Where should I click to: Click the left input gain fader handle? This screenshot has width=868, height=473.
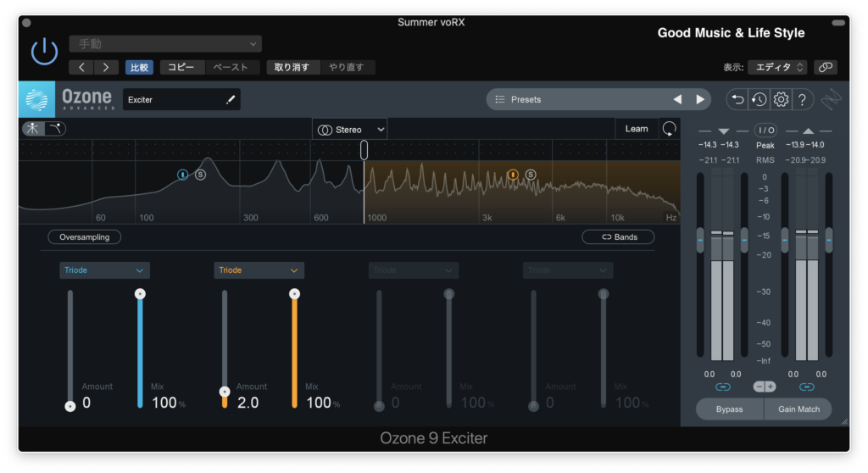700,241
